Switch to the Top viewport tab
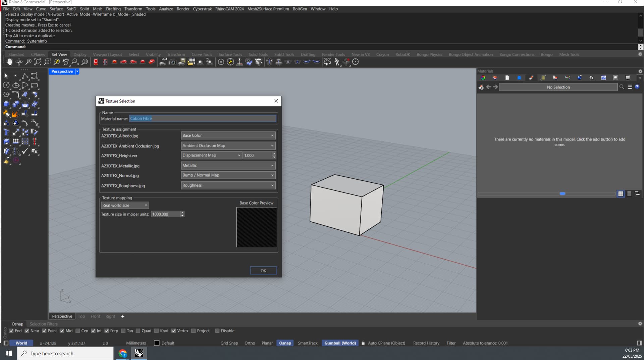The width and height of the screenshot is (644, 360). [81, 316]
